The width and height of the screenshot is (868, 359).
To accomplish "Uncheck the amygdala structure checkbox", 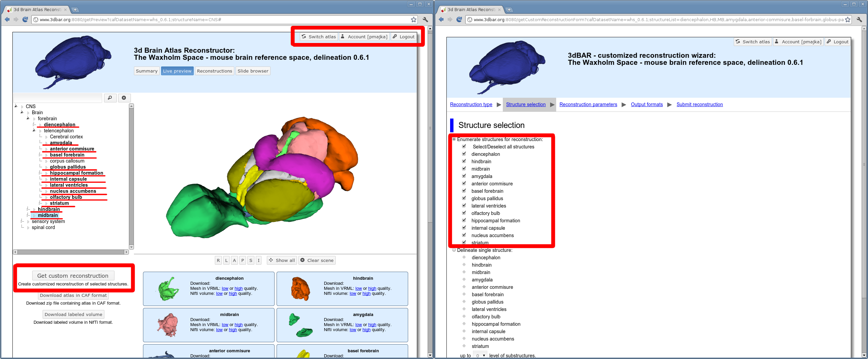I will point(464,176).
